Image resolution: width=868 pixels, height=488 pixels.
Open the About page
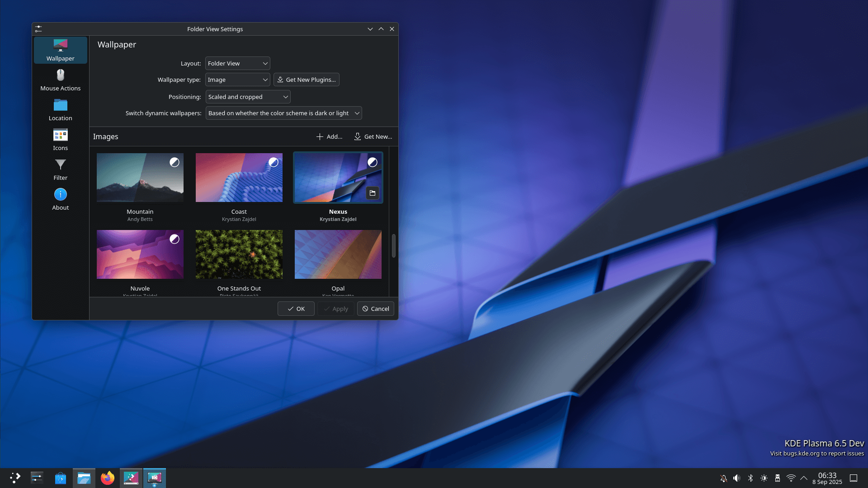pyautogui.click(x=60, y=199)
